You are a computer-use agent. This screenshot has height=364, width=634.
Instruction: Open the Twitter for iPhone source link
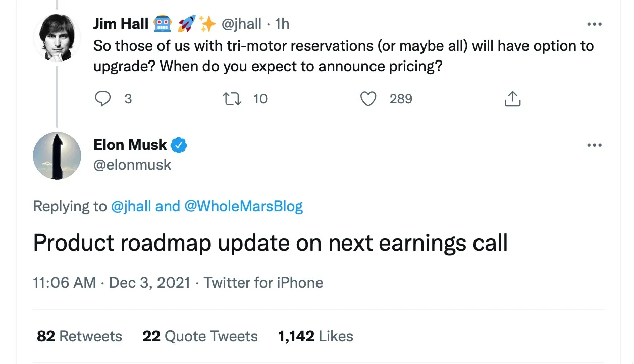pyautogui.click(x=263, y=283)
